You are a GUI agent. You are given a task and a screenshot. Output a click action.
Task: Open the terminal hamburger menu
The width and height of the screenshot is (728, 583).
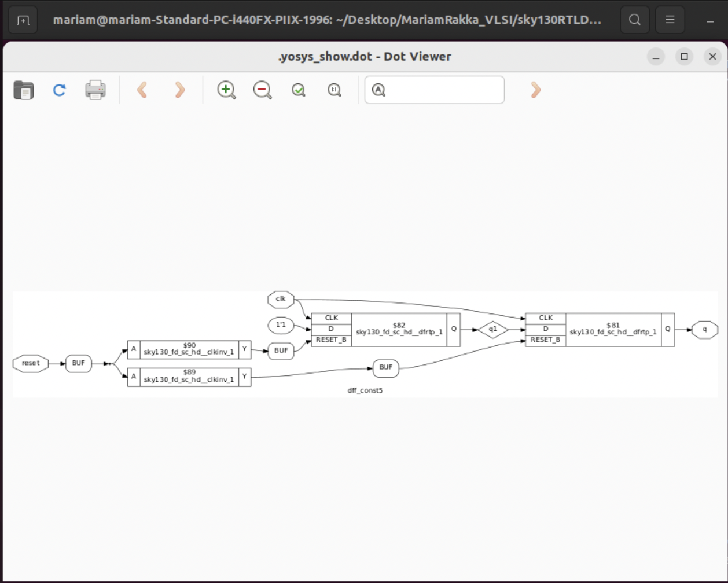click(670, 19)
